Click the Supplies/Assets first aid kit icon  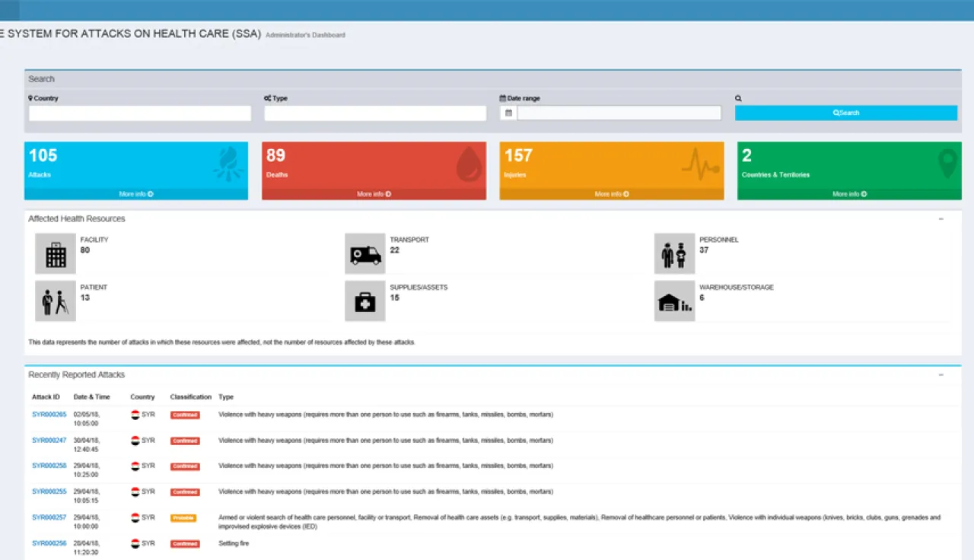pyautogui.click(x=364, y=301)
